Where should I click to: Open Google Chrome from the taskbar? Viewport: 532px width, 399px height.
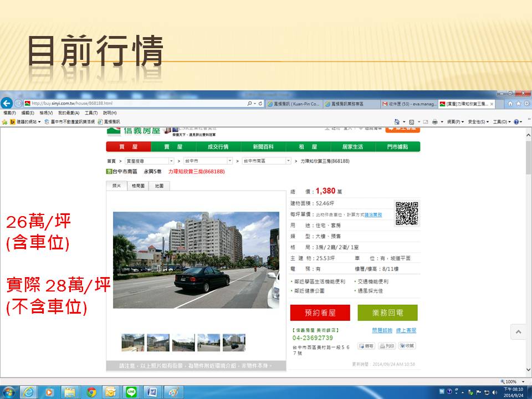click(x=91, y=392)
